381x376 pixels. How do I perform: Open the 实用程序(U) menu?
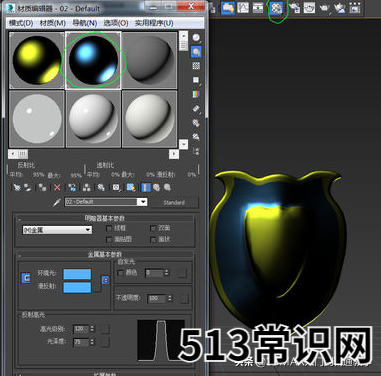pyautogui.click(x=154, y=23)
